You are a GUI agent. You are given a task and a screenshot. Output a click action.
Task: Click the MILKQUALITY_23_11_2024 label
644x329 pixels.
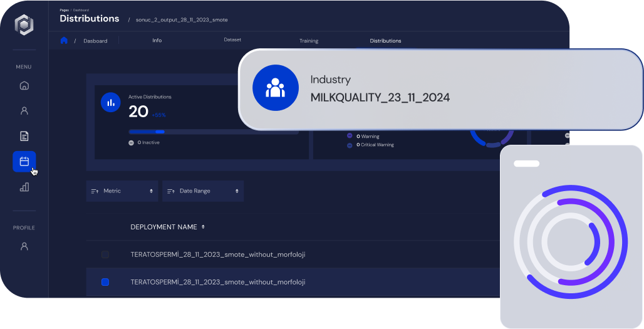coord(380,97)
